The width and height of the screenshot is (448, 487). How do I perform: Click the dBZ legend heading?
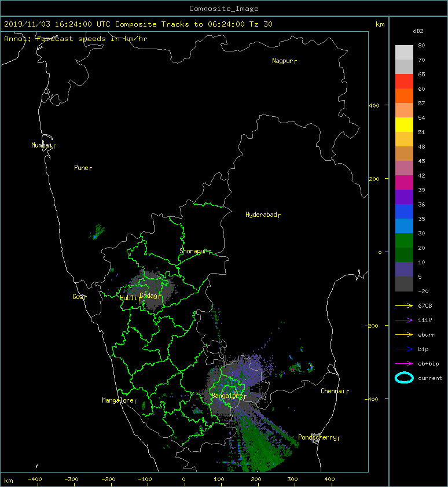point(418,31)
